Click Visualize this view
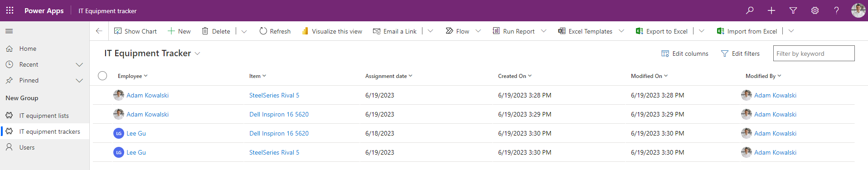Image resolution: width=868 pixels, height=170 pixels. 332,31
